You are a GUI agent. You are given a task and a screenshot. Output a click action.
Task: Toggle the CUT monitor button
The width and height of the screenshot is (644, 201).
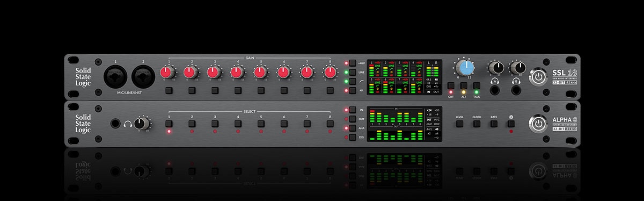click(451, 85)
